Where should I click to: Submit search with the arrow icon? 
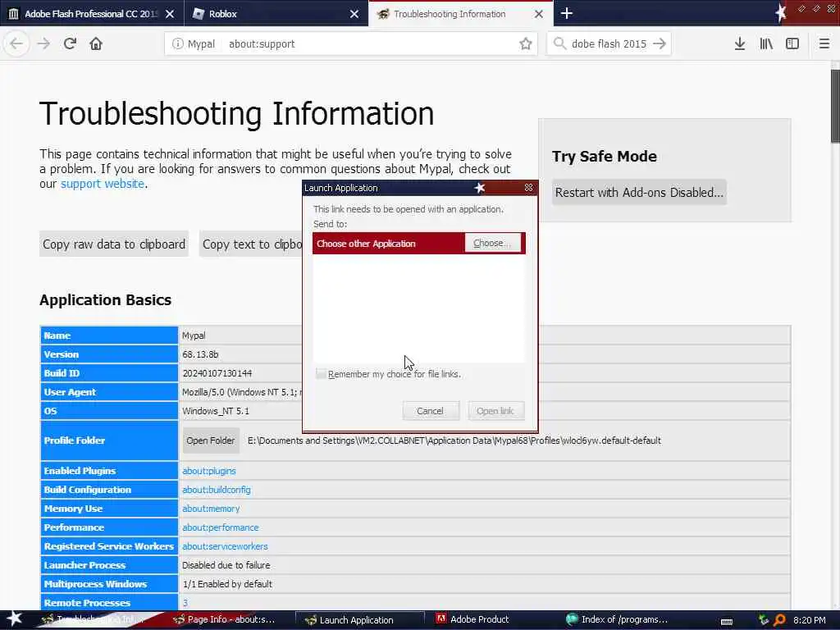point(660,43)
